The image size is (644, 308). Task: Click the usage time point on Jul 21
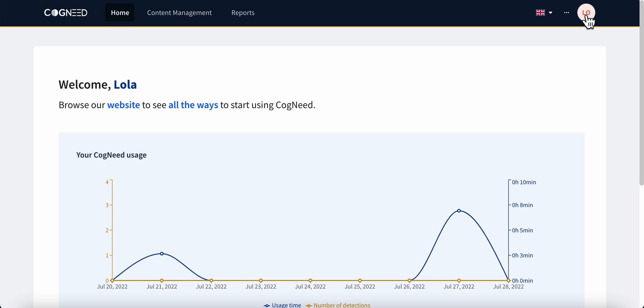coord(162,254)
